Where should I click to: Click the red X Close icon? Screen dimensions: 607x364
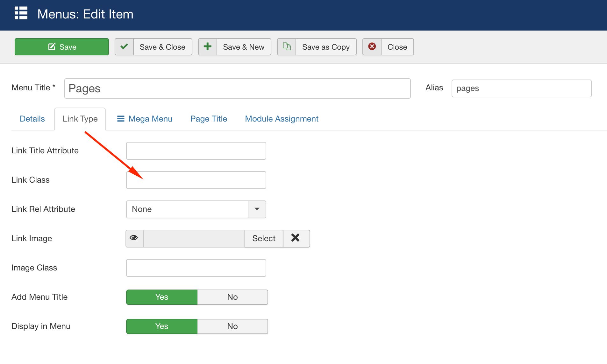(372, 47)
